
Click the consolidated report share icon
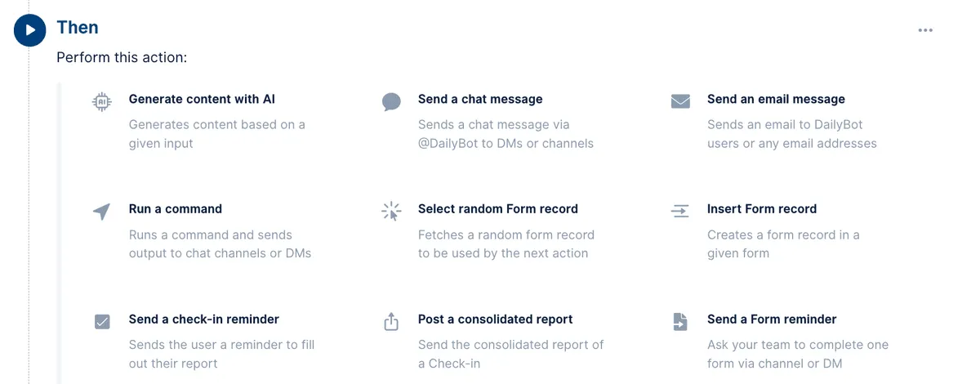tap(391, 322)
